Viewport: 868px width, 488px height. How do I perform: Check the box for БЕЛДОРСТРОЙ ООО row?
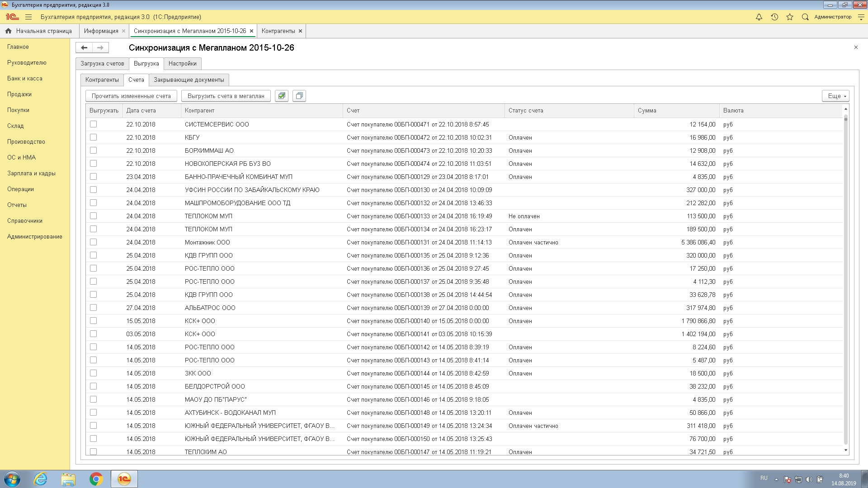point(93,386)
